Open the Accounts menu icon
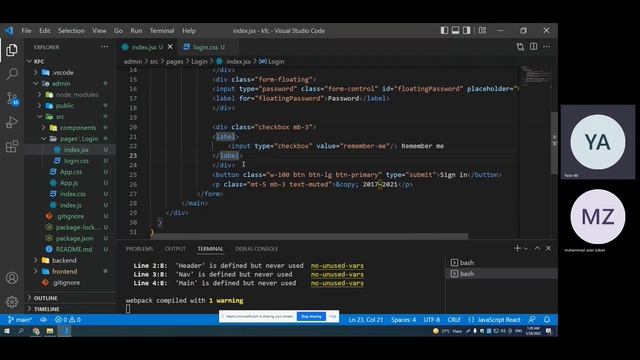This screenshot has width=640, height=360. [x=12, y=278]
